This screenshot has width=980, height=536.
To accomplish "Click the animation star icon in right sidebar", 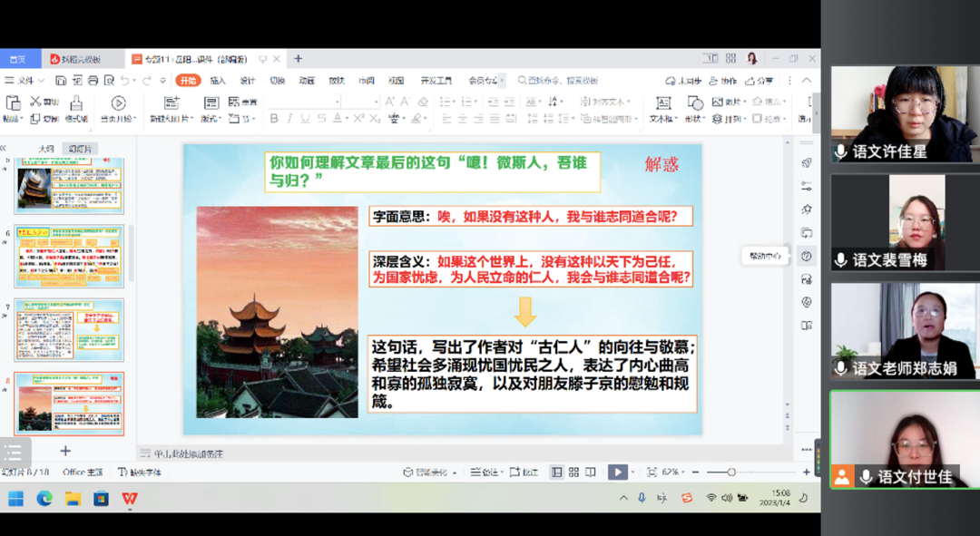I will [x=807, y=210].
